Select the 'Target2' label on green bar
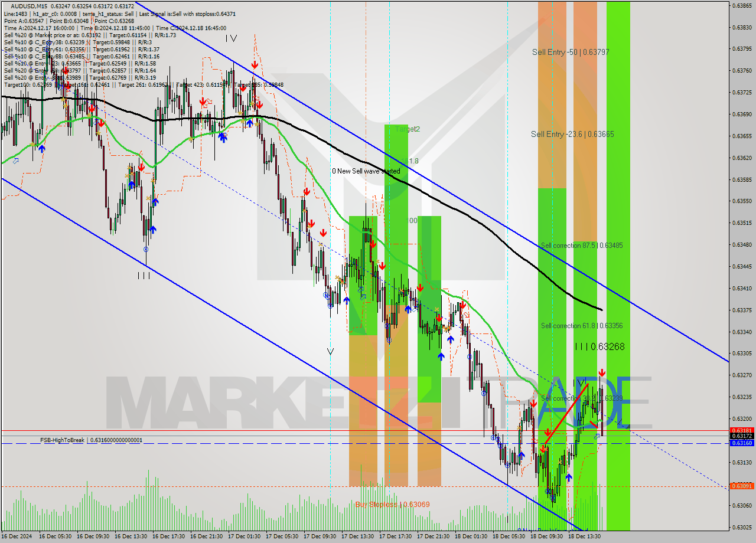The height and width of the screenshot is (543, 756). tap(408, 129)
